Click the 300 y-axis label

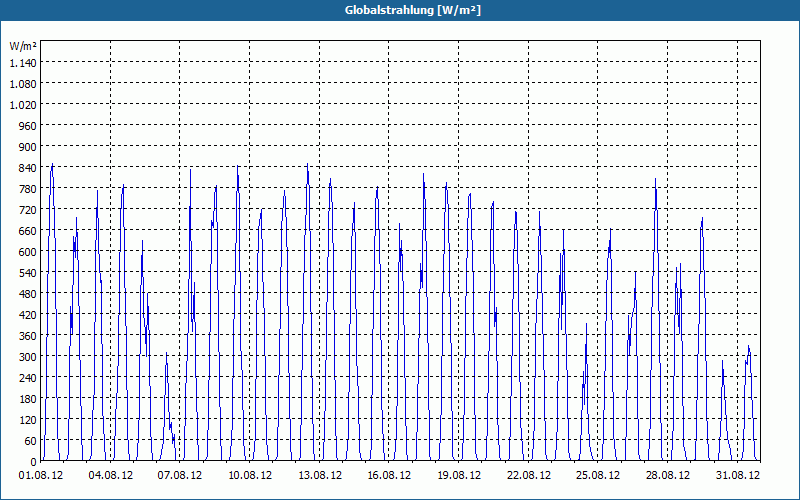28,357
